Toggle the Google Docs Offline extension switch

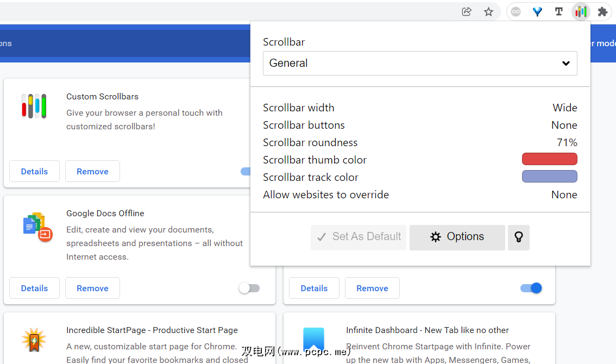(x=249, y=288)
